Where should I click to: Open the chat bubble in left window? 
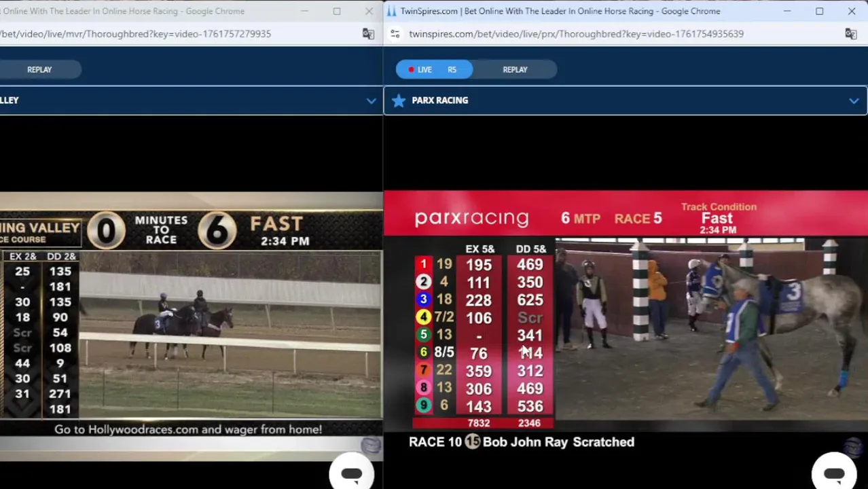[x=351, y=473]
